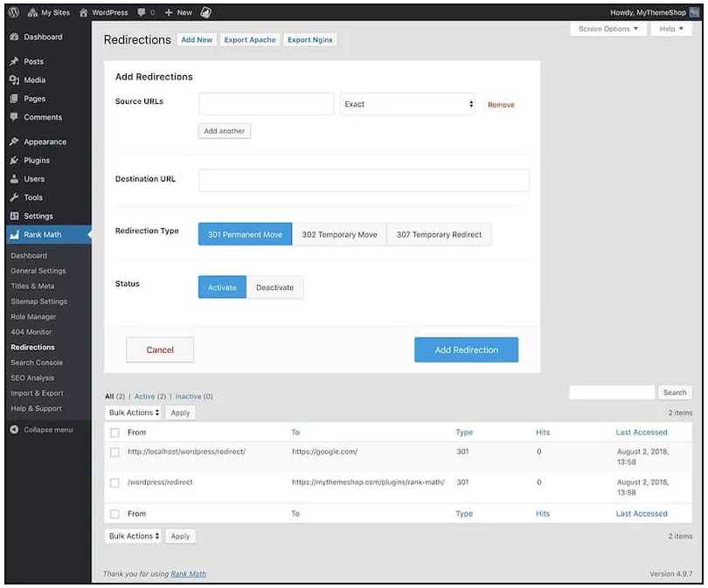Viewport: 708px width, 588px height.
Task: Click the Add another button
Action: (x=225, y=131)
